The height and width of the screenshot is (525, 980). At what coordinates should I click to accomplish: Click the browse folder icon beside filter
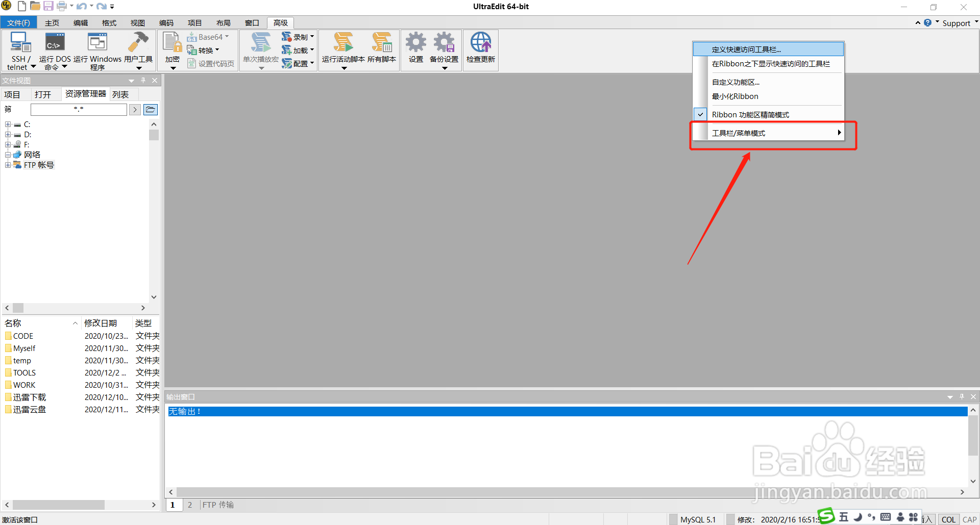coord(151,110)
